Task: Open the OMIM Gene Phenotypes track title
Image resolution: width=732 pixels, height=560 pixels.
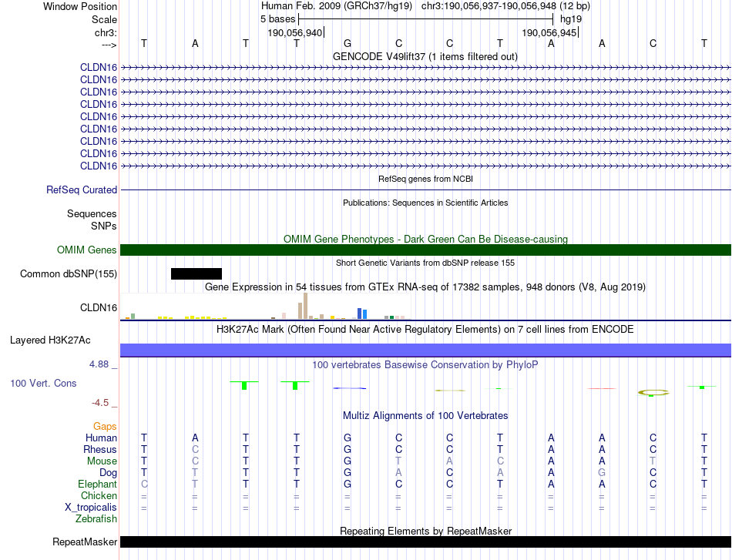Action: click(x=425, y=239)
